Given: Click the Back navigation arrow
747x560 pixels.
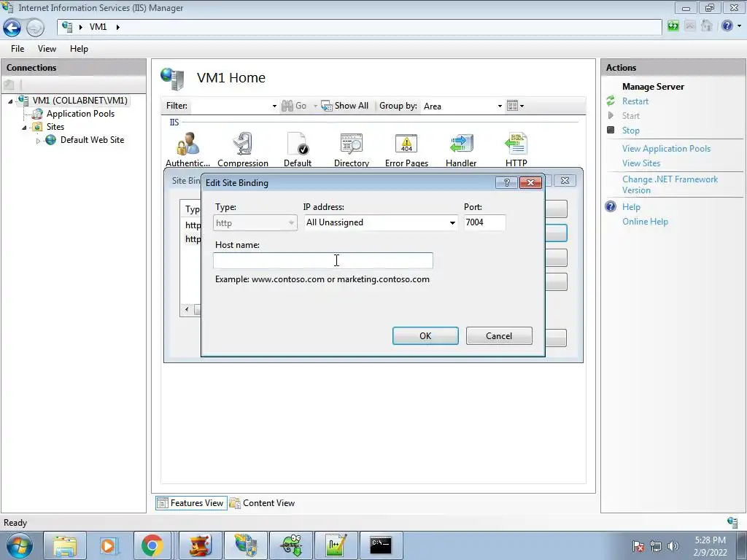Looking at the screenshot, I should (x=12, y=28).
